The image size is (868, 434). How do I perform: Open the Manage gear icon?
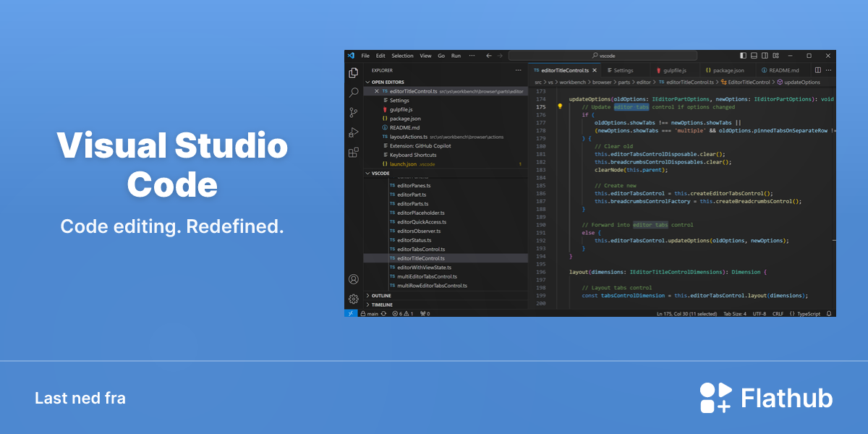point(354,299)
